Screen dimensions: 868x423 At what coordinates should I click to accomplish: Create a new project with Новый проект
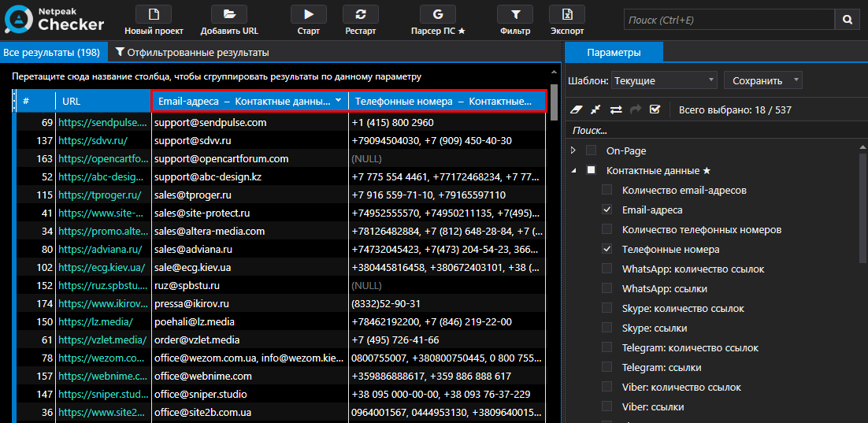tap(154, 14)
